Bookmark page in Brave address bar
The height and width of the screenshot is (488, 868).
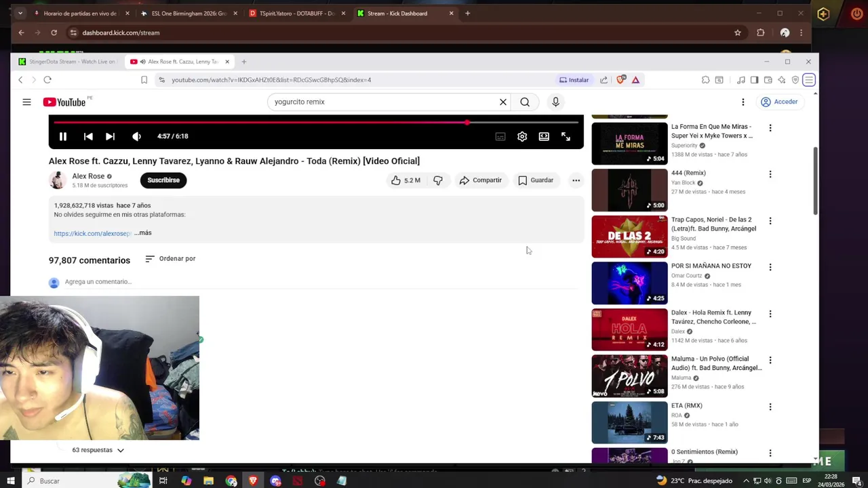click(x=144, y=80)
